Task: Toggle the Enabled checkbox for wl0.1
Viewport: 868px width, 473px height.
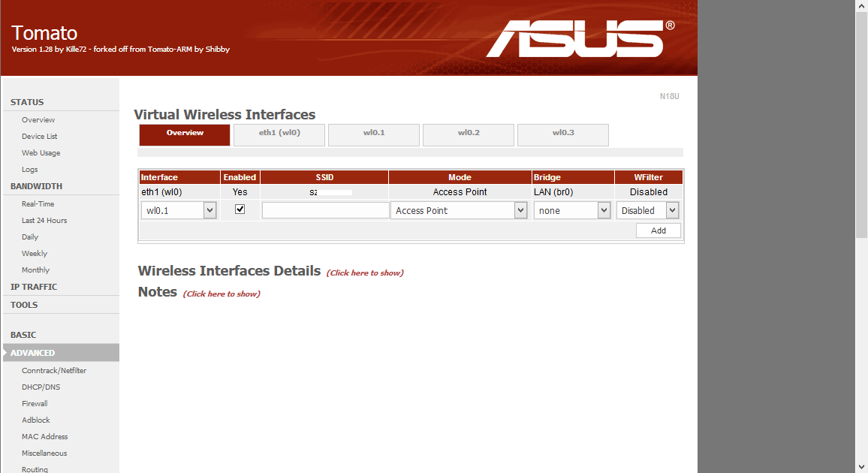Action: click(240, 209)
